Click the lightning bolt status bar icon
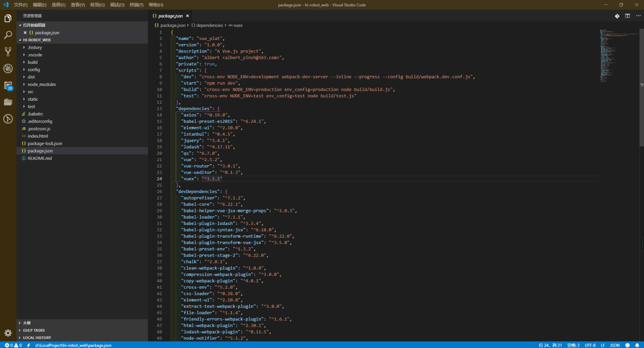Image resolution: width=644 pixels, height=348 pixels. pos(28,345)
